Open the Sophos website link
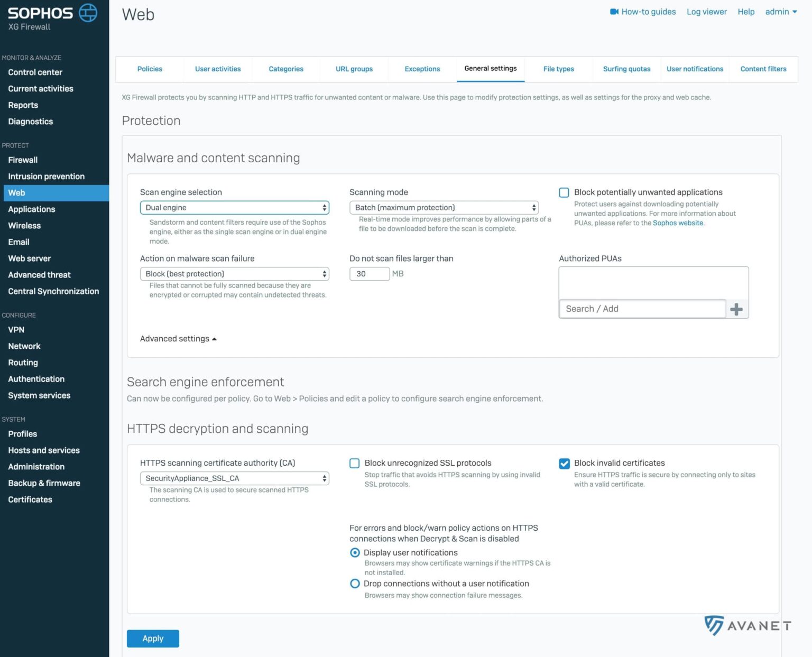Image resolution: width=812 pixels, height=657 pixels. coord(678,223)
